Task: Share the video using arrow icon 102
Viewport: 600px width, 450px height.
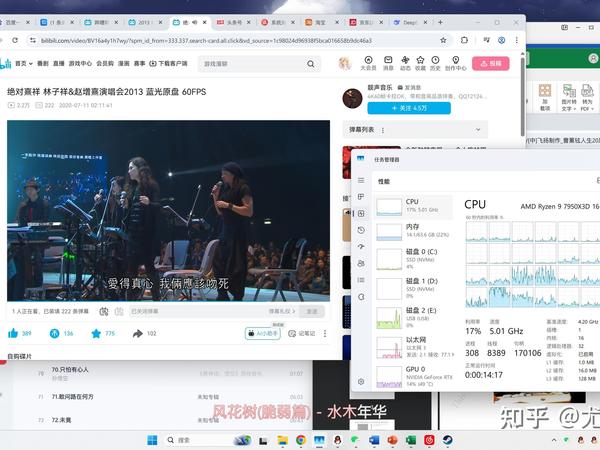Action: 138,334
